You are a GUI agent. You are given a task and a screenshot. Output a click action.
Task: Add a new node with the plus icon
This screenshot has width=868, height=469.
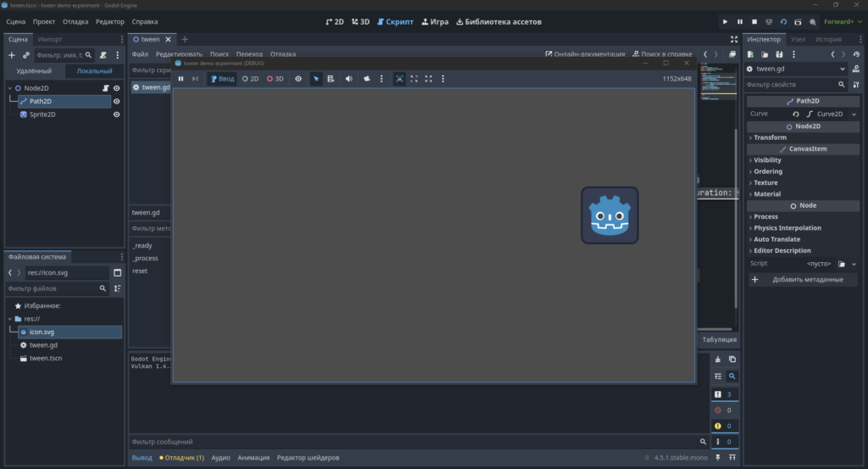click(12, 55)
